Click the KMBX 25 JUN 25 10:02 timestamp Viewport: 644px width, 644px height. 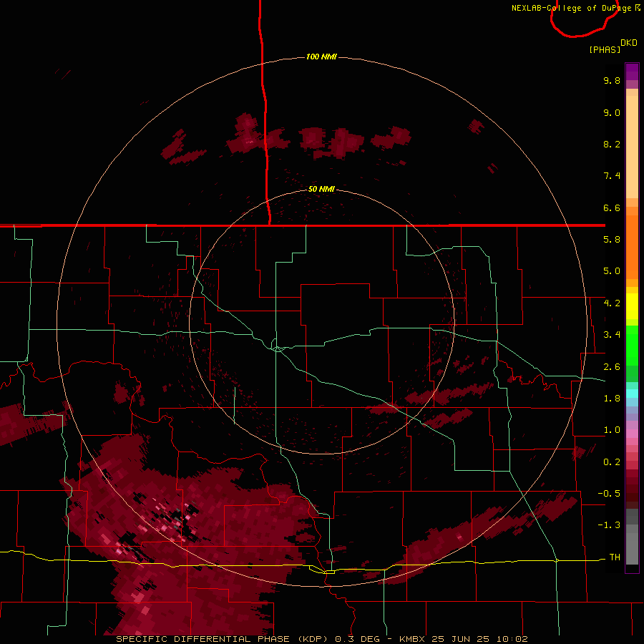(x=463, y=639)
